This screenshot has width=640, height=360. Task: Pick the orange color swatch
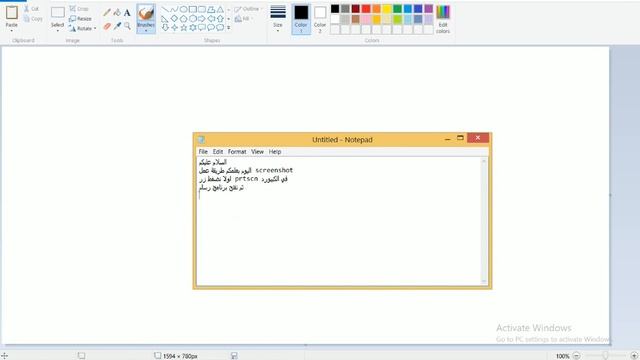point(376,9)
